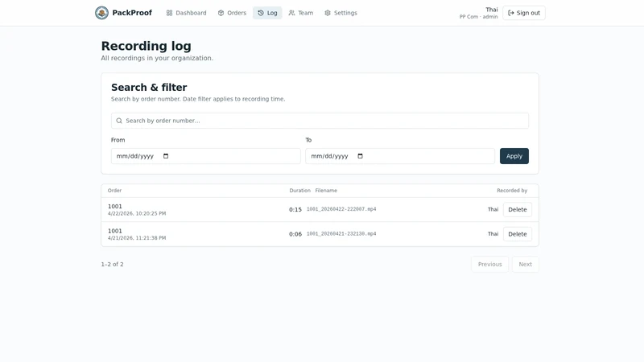Go to the Orders page
Image resolution: width=644 pixels, height=362 pixels.
coord(232,13)
